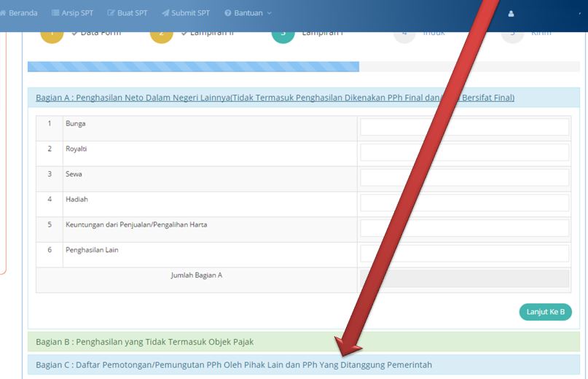Go to Buat SPT page
The image size is (588, 379).
(128, 13)
